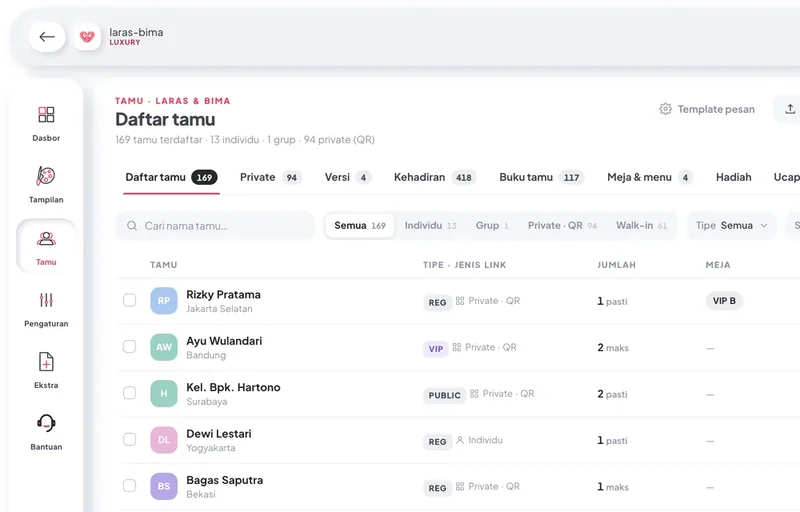The width and height of the screenshot is (800, 512).
Task: Filter guests by Walk-in
Action: [641, 225]
